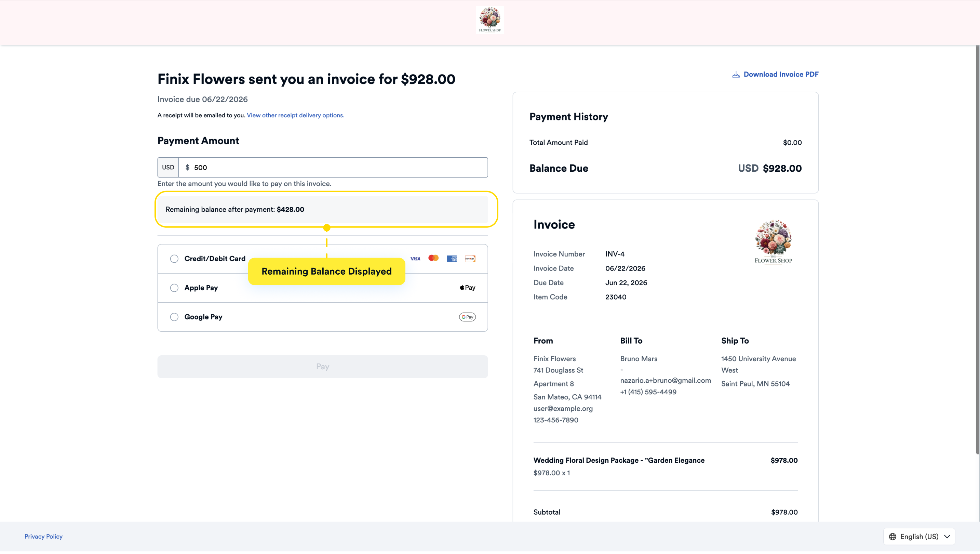This screenshot has width=980, height=554.
Task: Click the $978.00 x 1 quantity line
Action: (x=551, y=473)
